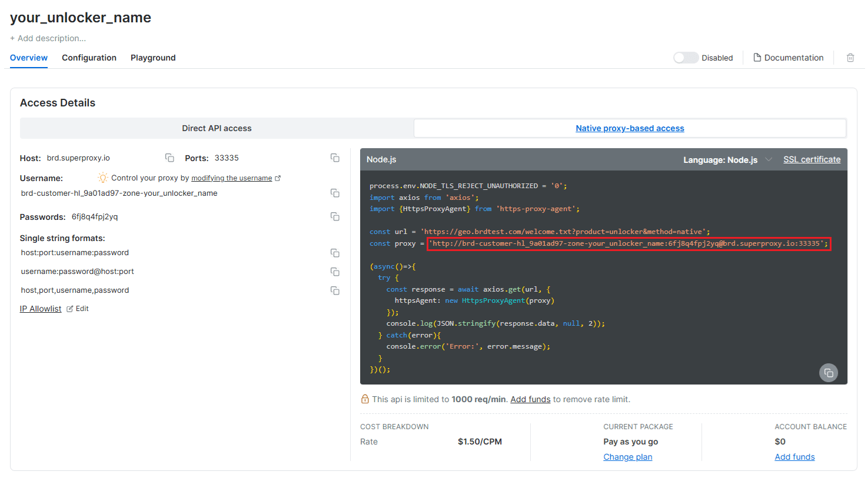Copy the username:password@host:port format string
The height and width of the screenshot is (478, 868).
335,272
